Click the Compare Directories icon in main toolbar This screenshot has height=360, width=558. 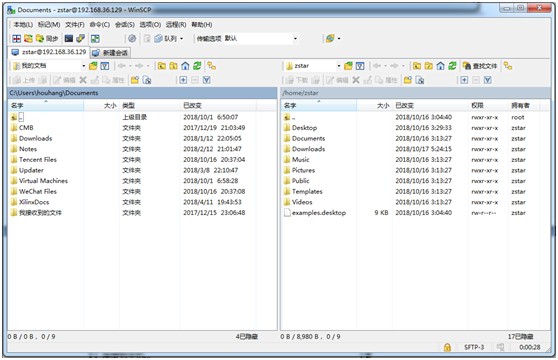click(x=16, y=38)
